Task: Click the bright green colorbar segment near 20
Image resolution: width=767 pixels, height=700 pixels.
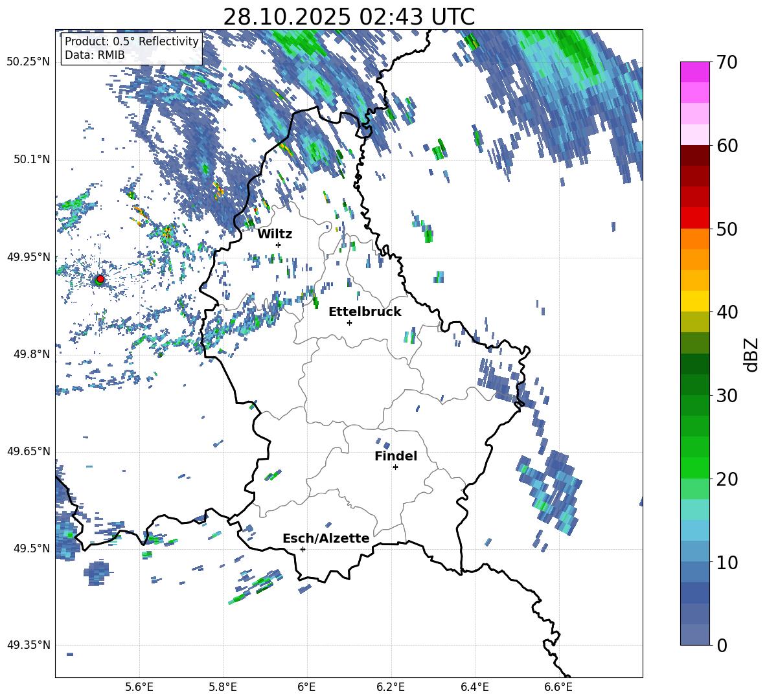Action: [694, 468]
